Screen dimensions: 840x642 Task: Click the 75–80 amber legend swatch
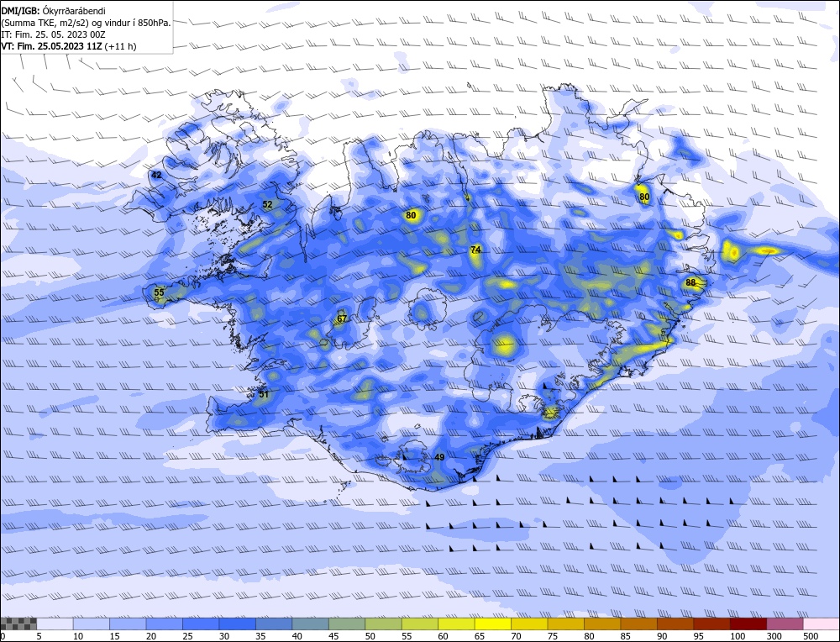tap(565, 624)
